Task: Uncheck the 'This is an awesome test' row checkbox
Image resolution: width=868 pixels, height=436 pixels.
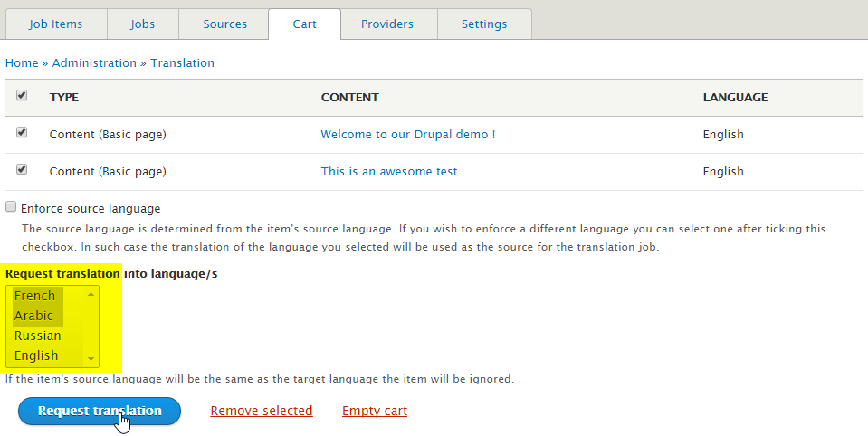Action: pos(22,170)
